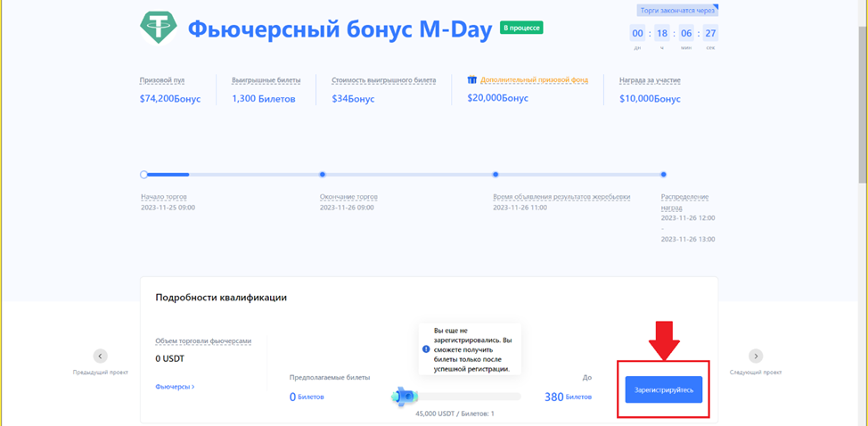
Task: Click the results announcement timeline dot
Action: point(495,175)
